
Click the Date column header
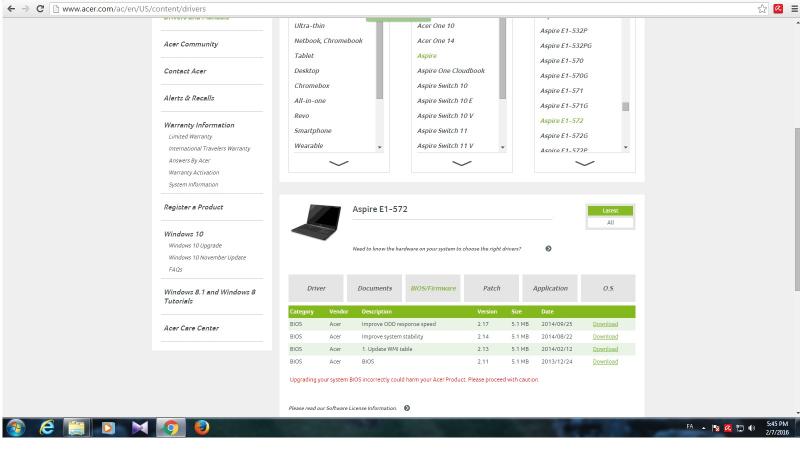coord(547,311)
